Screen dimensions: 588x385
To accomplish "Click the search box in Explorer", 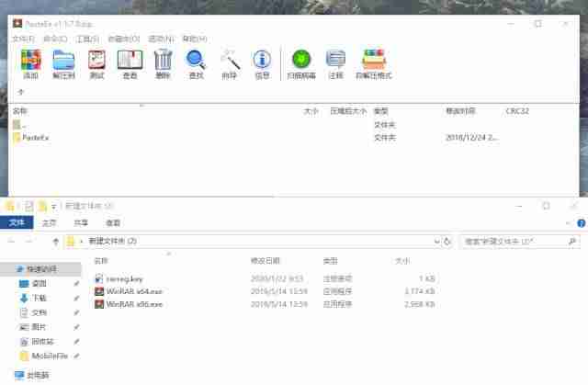I will click(x=519, y=242).
